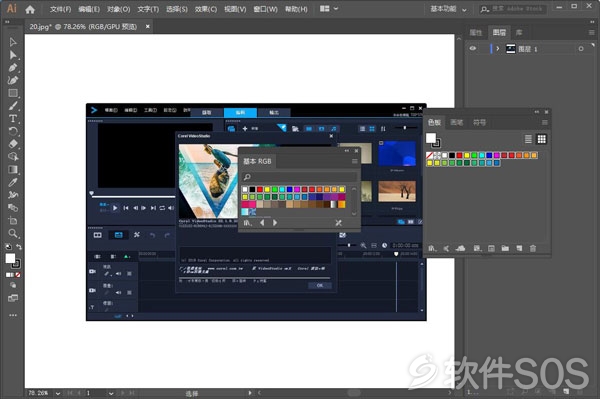Open Layers panel options menu
The image size is (600, 399).
click(591, 33)
